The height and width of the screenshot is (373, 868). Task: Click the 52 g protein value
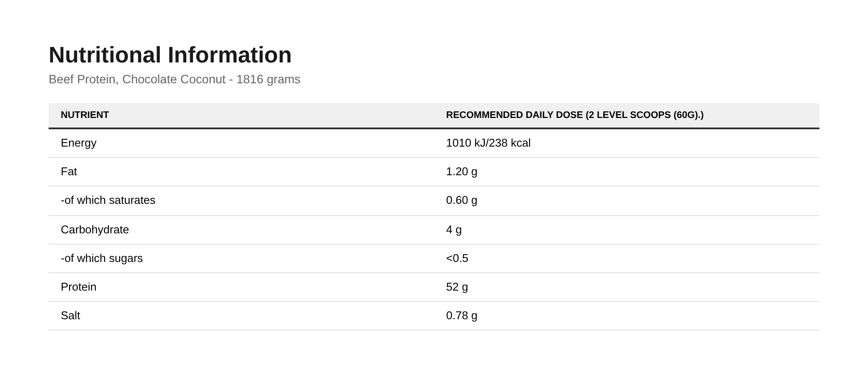pos(457,287)
